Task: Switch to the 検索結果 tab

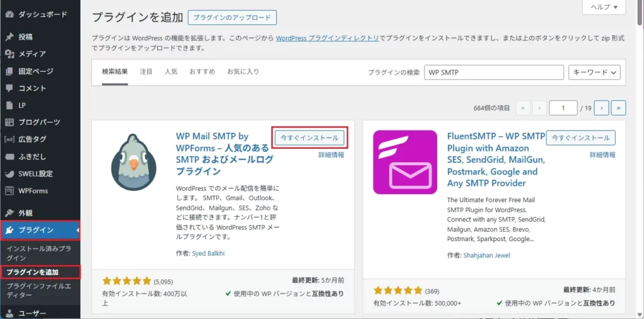Action: (115, 72)
